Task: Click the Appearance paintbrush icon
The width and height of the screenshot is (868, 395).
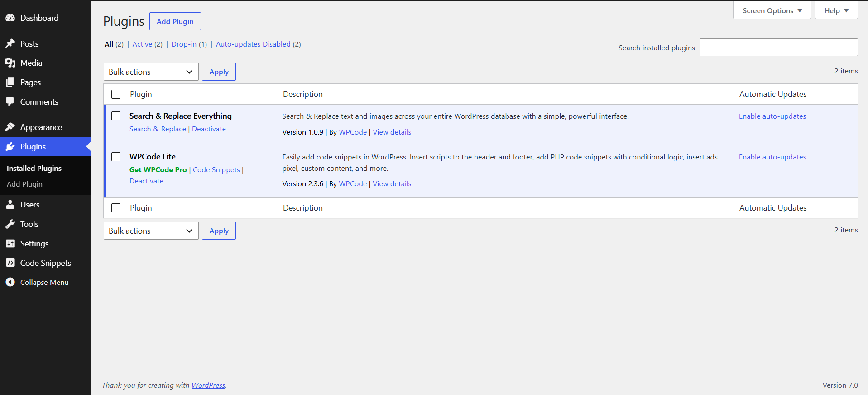Action: pyautogui.click(x=10, y=127)
